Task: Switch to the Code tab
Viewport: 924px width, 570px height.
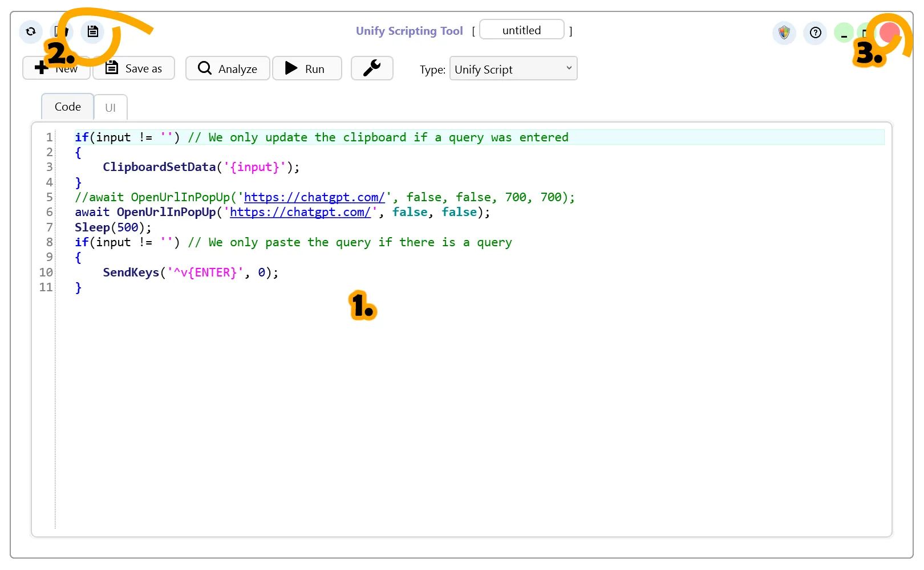Action: pyautogui.click(x=67, y=107)
